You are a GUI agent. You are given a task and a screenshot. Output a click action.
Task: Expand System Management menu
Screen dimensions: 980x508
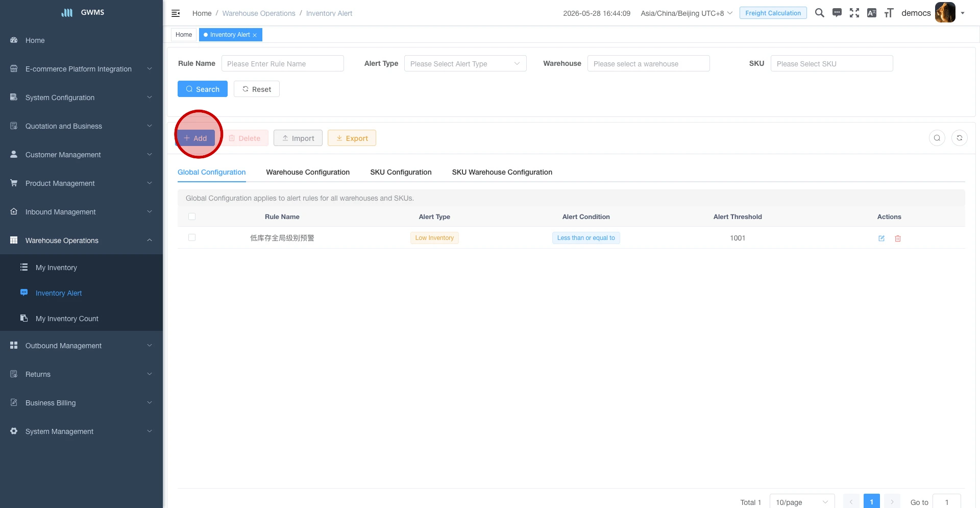click(x=82, y=431)
